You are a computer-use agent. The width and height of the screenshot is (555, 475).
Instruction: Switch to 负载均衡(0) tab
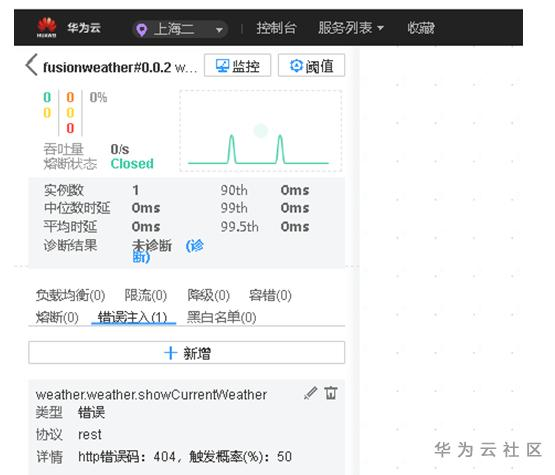[x=70, y=295]
